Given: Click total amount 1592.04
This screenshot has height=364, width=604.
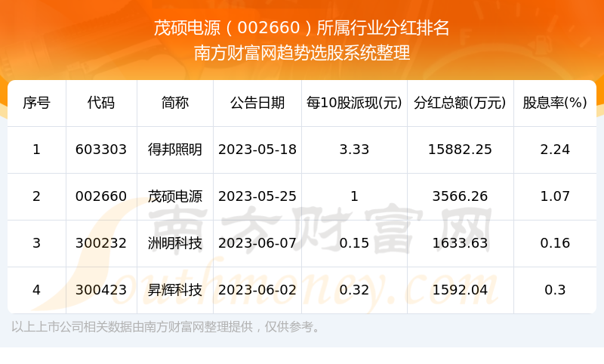Looking at the screenshot, I should pos(460,290).
